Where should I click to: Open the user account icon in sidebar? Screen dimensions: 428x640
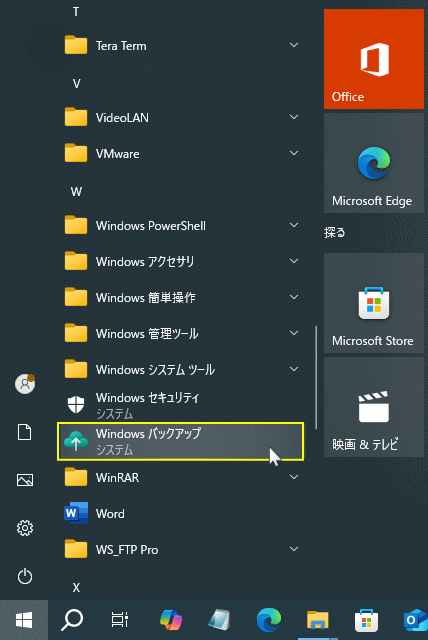pyautogui.click(x=25, y=384)
